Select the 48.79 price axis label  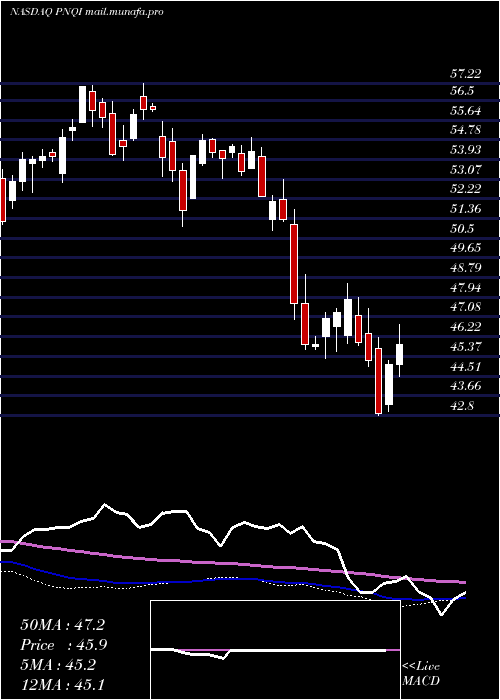pos(465,267)
